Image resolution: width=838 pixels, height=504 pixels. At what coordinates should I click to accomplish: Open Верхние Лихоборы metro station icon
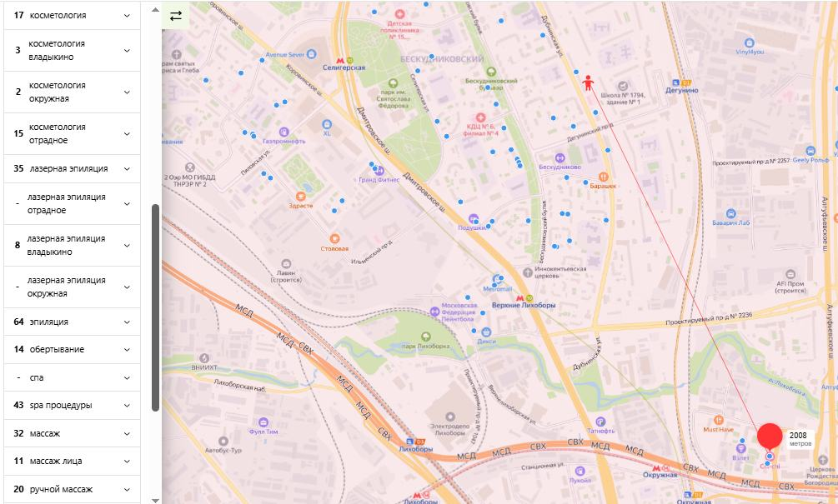[x=519, y=298]
